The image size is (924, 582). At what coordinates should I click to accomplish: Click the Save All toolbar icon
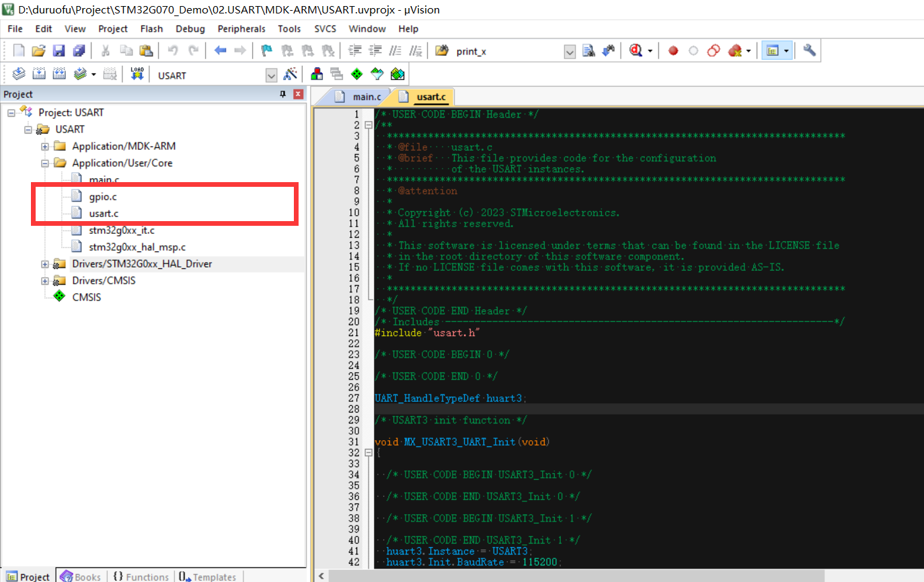click(79, 50)
